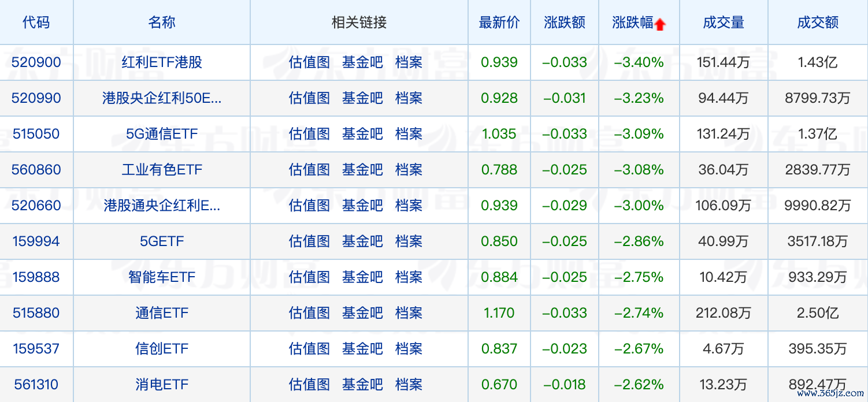The image size is (868, 402).
Task: Open fund code 520900 link
Action: click(x=36, y=62)
